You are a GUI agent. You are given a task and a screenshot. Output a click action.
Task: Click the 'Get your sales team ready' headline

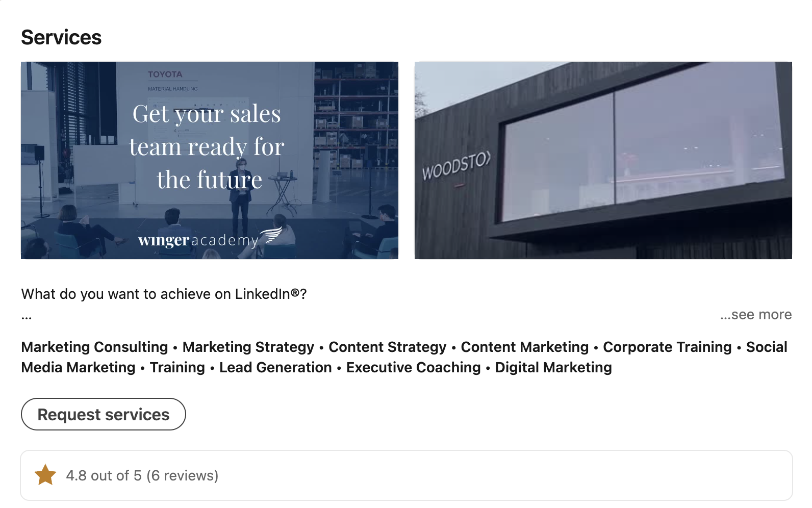tap(207, 146)
